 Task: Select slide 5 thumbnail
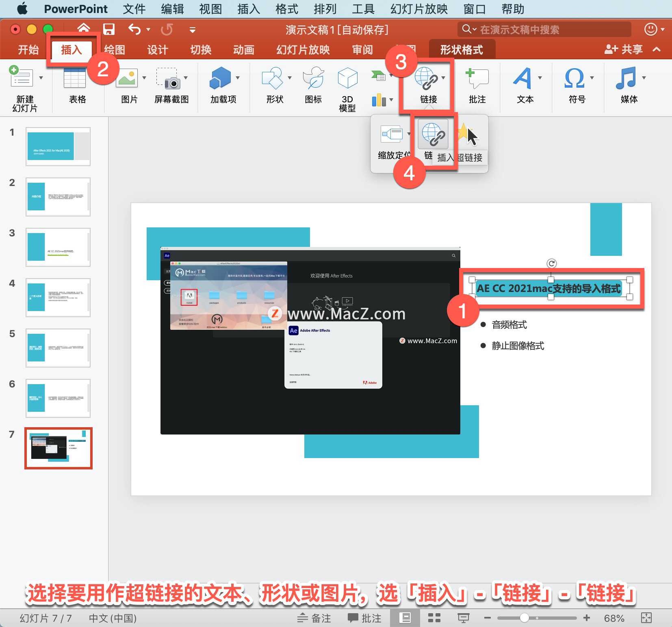point(58,348)
